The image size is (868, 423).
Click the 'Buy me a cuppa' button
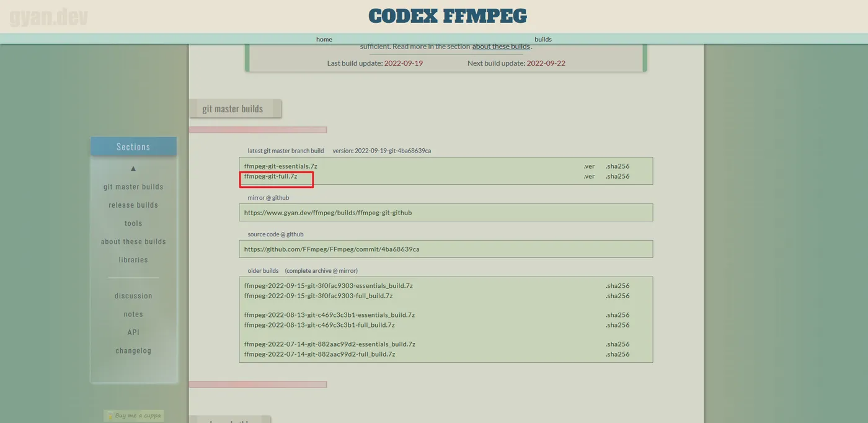133,416
